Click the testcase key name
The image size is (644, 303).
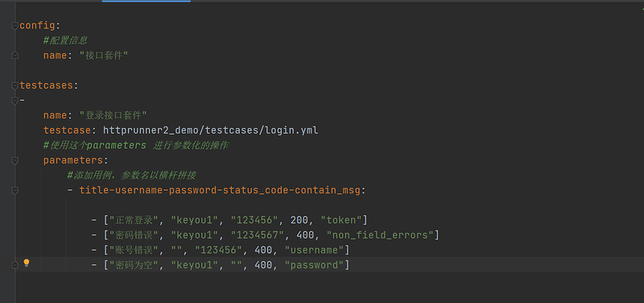pos(67,131)
